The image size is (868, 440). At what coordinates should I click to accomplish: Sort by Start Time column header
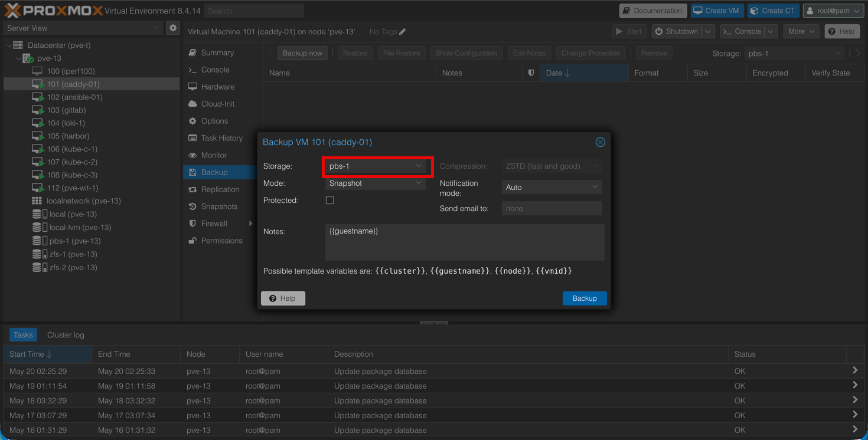point(48,354)
